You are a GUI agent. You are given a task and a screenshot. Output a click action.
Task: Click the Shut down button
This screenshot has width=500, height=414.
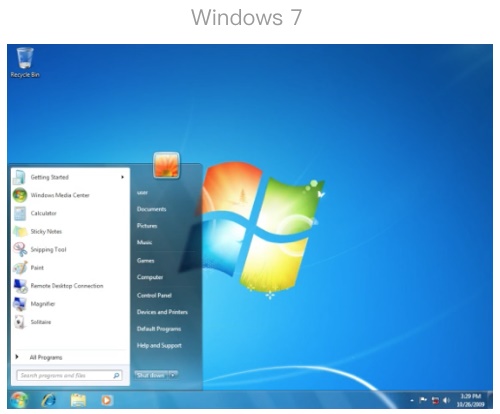tap(151, 375)
